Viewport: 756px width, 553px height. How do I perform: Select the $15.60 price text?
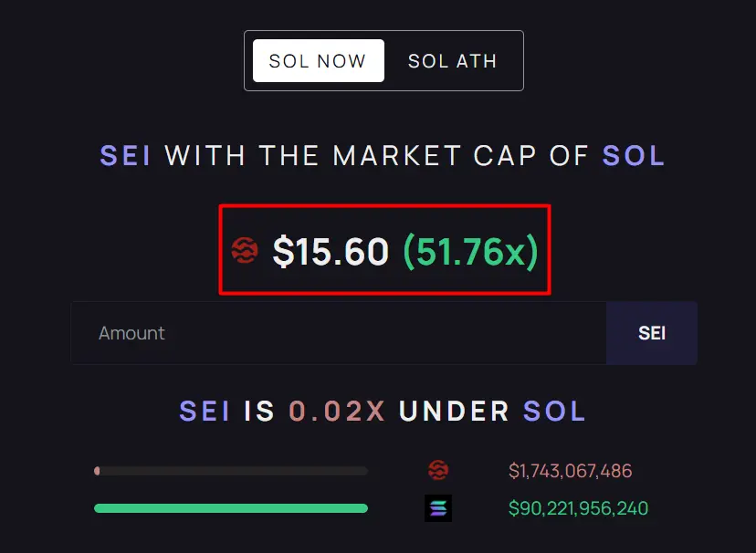[331, 251]
